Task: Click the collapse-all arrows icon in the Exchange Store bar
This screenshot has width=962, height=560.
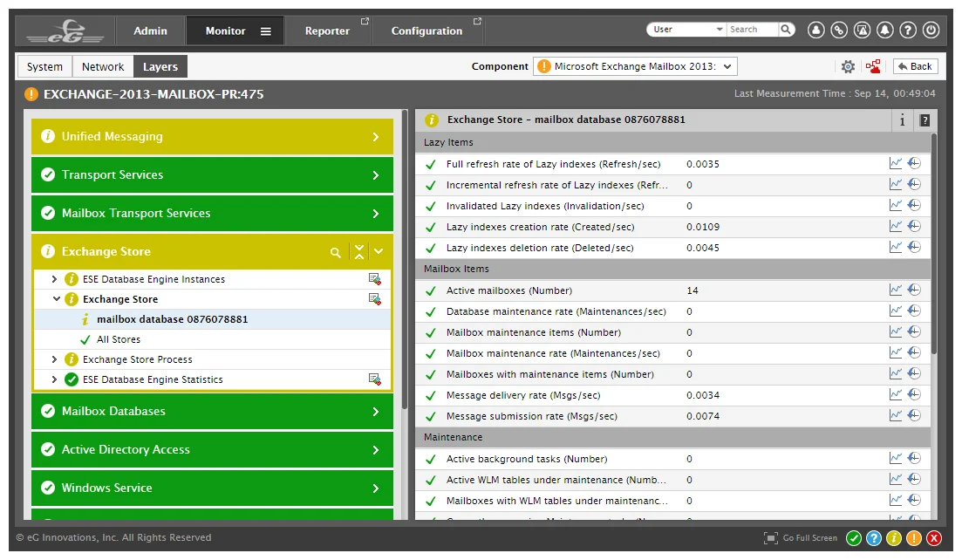Action: point(359,251)
